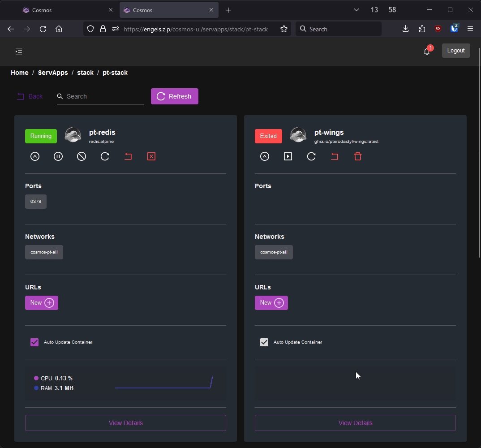481x448 pixels.
Task: Click the pt-wings container logo
Action: [x=298, y=135]
